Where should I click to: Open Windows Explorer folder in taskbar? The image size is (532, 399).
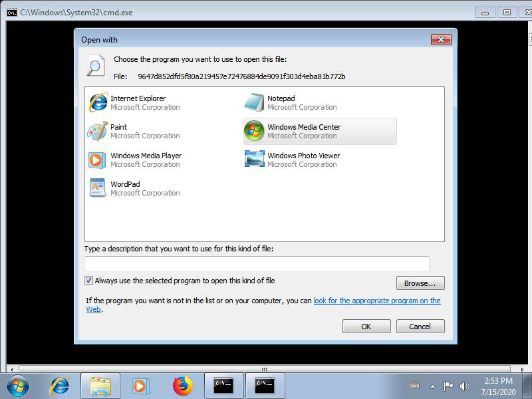point(100,386)
